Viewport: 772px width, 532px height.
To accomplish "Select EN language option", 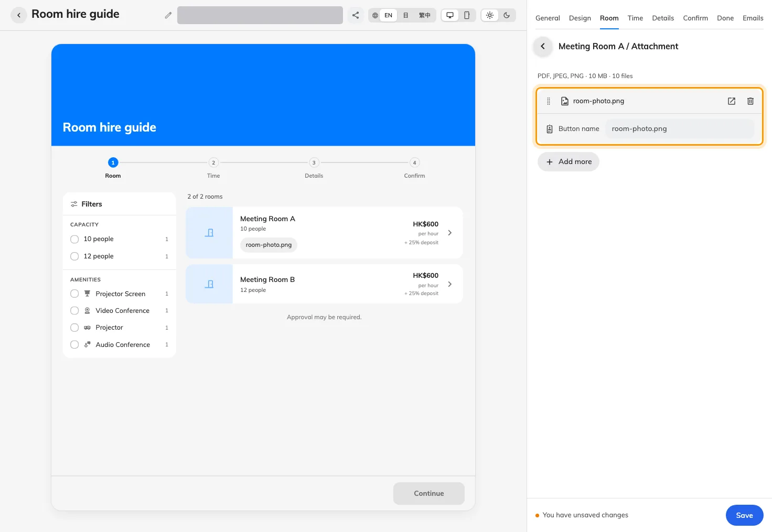I will [x=388, y=15].
